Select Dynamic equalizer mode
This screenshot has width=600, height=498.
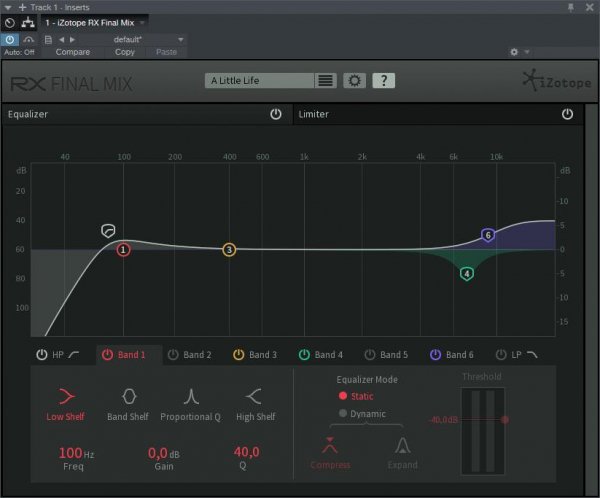[362, 414]
